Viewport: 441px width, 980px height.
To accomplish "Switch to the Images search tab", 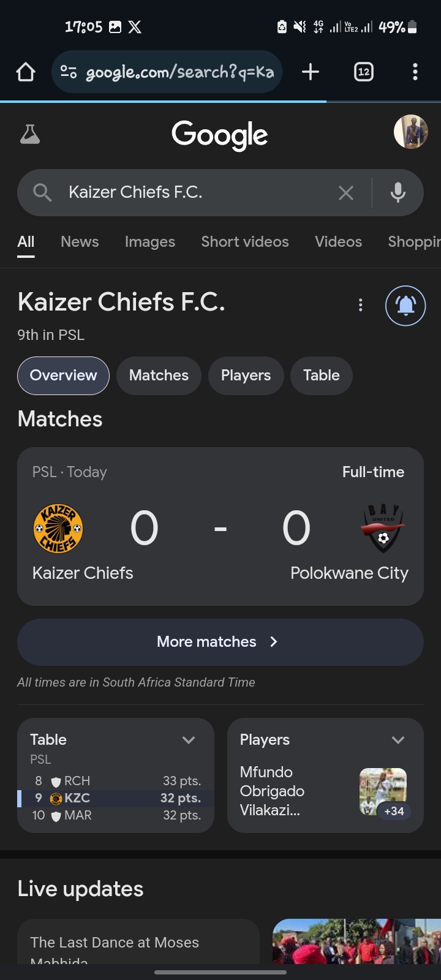I will tap(150, 242).
